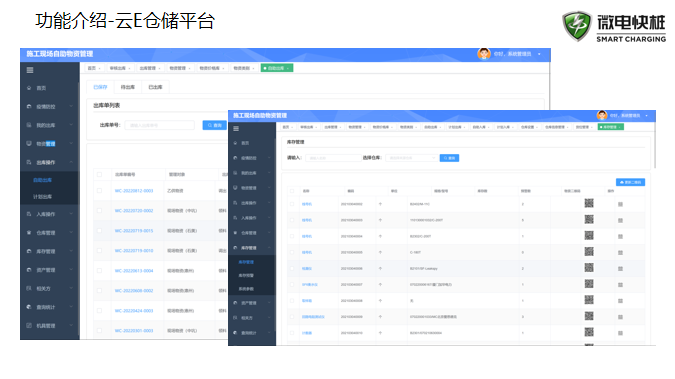Screen dimensions: 675x379
Task: Click 出库单号 input field
Action: point(160,125)
